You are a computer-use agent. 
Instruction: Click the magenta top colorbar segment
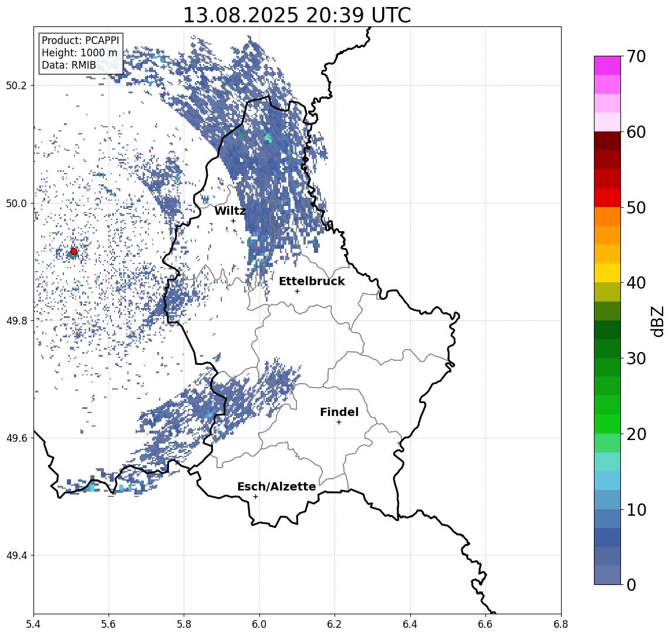(x=607, y=66)
